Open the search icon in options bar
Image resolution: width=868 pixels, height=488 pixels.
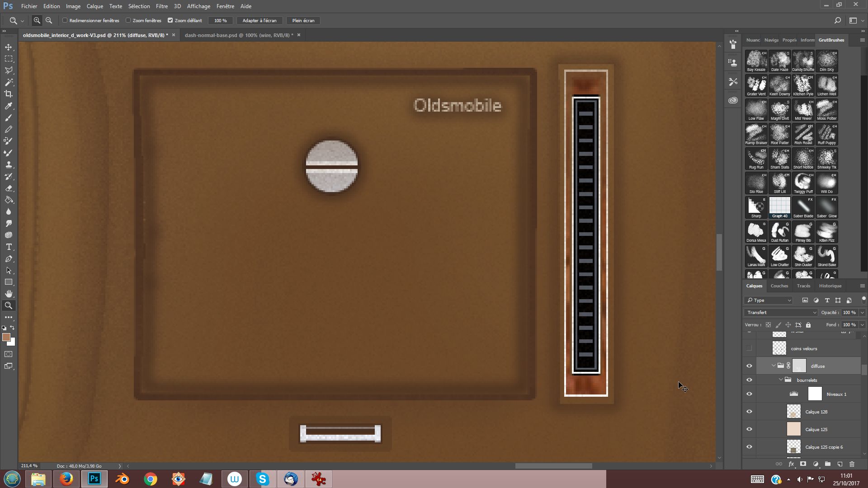(x=837, y=20)
